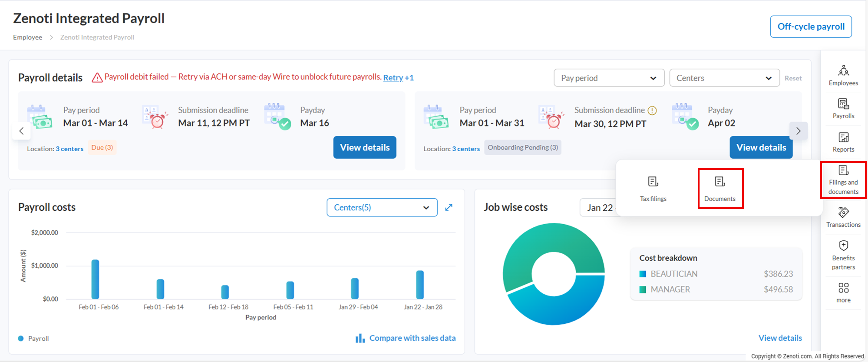868x362 pixels.
Task: Go to the next pay period card
Action: click(x=798, y=131)
